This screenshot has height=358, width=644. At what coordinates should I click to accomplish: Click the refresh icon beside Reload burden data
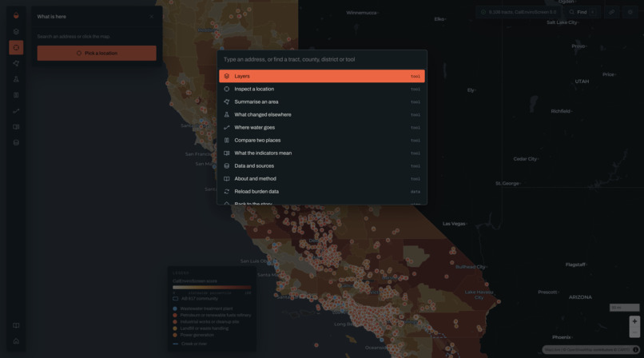(227, 191)
